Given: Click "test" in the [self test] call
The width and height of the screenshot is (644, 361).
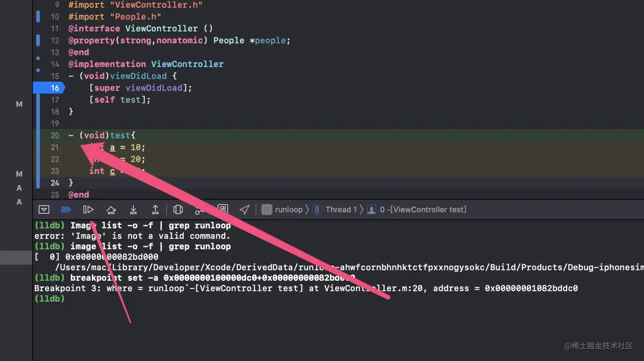Looking at the screenshot, I should (x=131, y=100).
